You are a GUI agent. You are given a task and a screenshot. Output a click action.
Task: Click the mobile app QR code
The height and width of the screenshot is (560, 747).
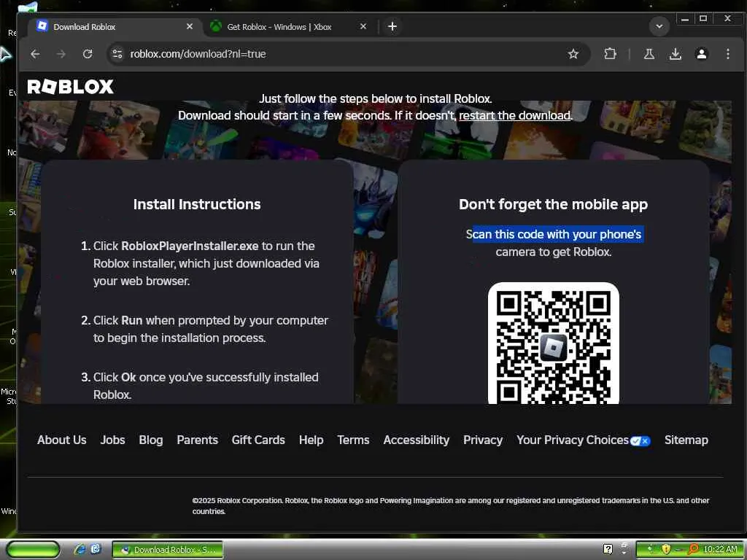point(553,343)
